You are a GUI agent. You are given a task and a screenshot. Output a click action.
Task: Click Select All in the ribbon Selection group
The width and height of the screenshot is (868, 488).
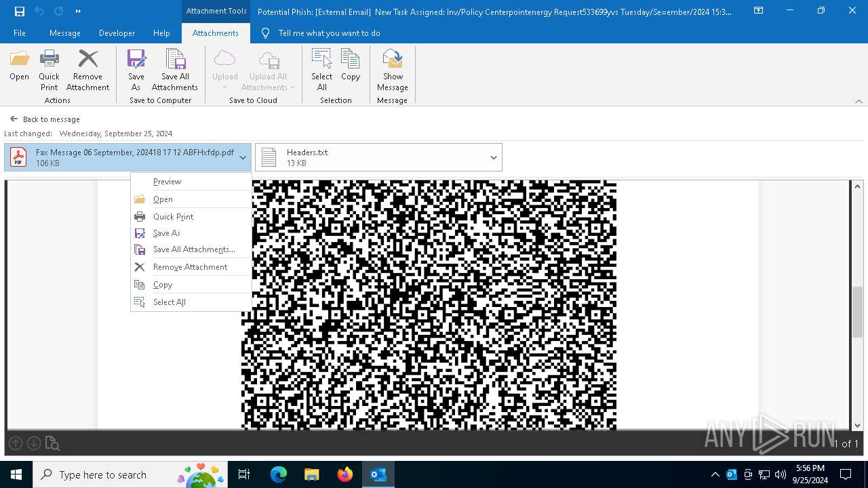[x=321, y=70]
